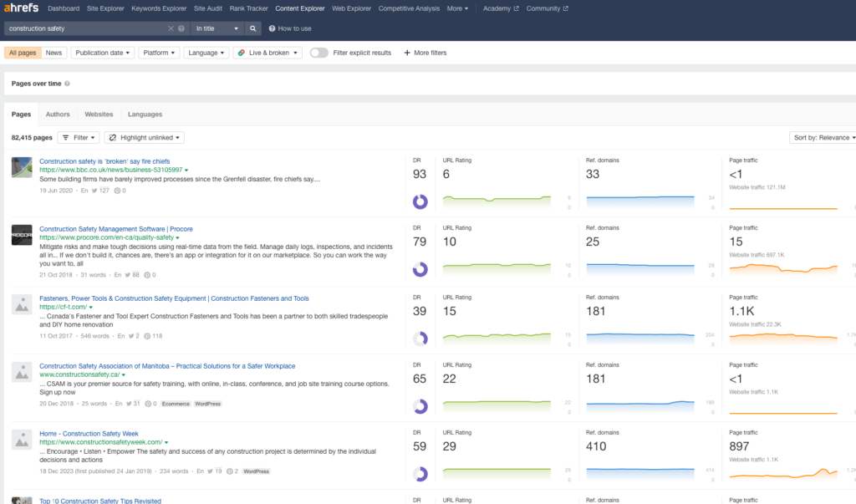The width and height of the screenshot is (856, 504).
Task: Click the magnifier search button
Action: coord(253,28)
